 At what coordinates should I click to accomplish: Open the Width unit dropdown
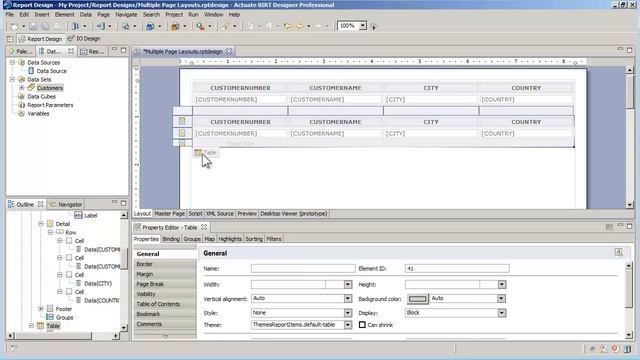[x=348, y=284]
